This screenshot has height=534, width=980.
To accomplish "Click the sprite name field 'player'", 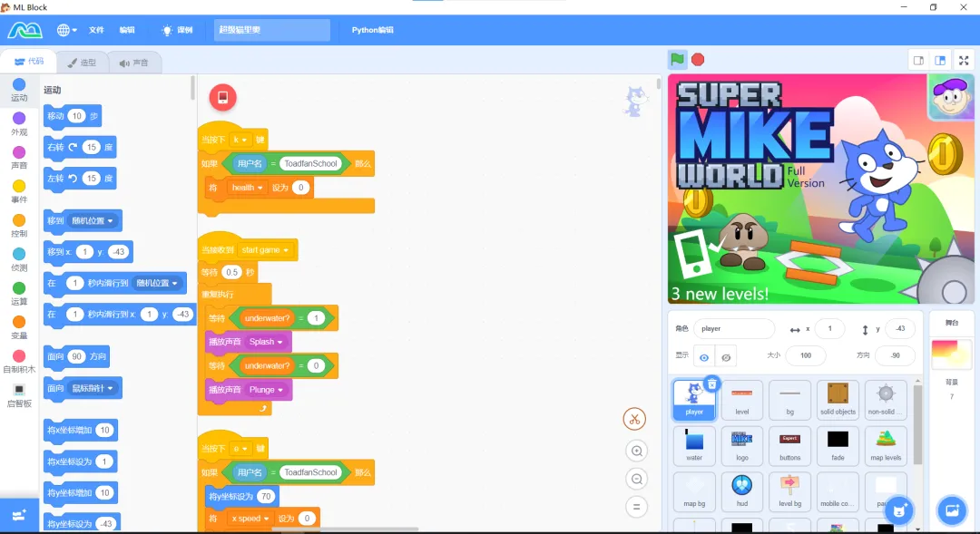I will [734, 328].
